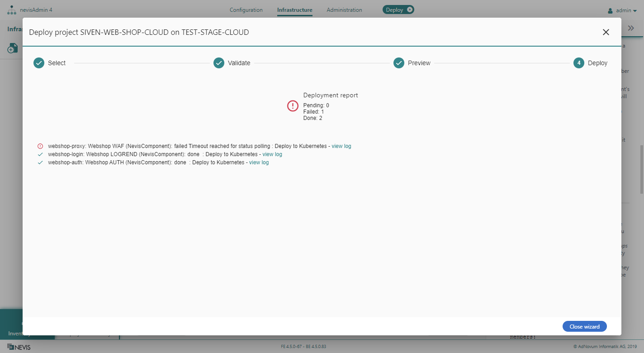Open the Configuration tab
This screenshot has height=353, width=644.
coord(246,10)
